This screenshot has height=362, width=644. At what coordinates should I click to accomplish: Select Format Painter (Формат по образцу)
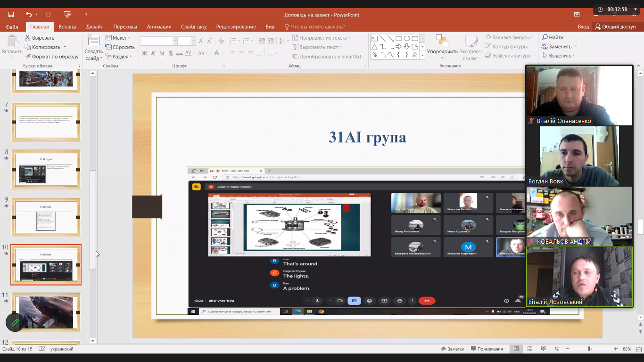[52, 57]
